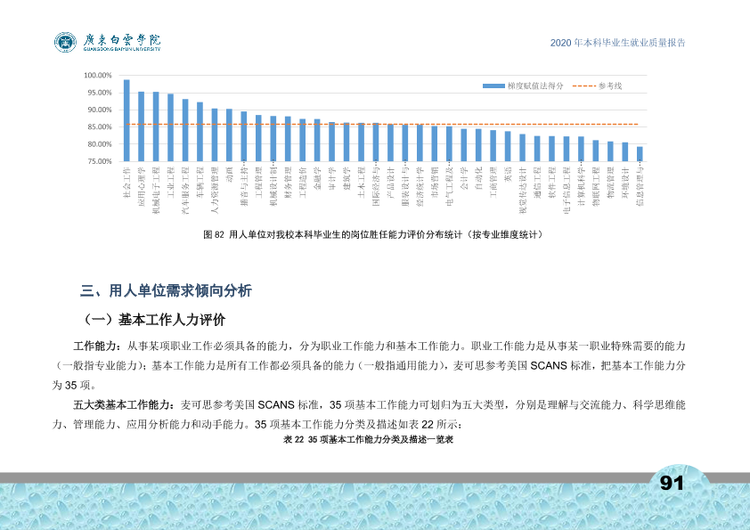Click the 广东白云学院 calligraphy logo text
Viewport: 750px width, 530px height.
[121, 41]
